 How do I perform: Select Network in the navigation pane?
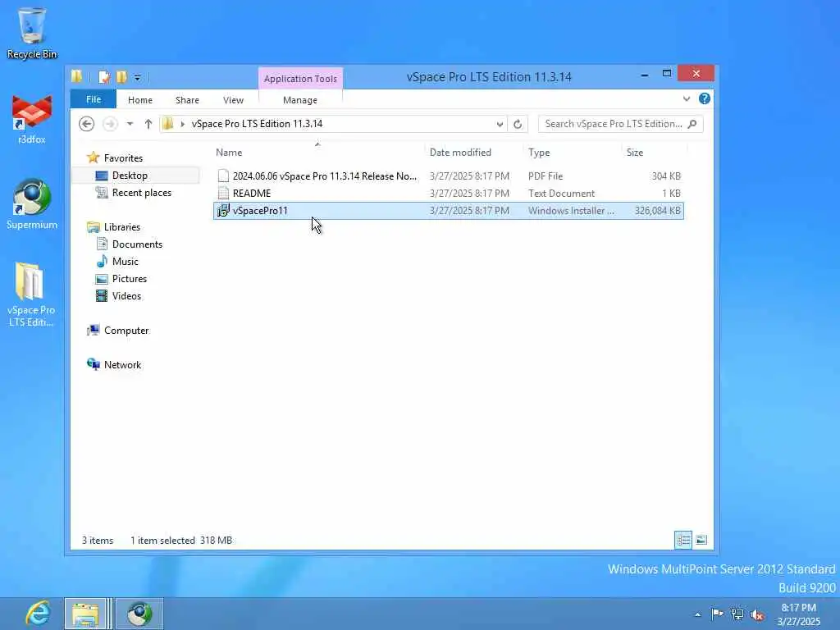pyautogui.click(x=122, y=365)
